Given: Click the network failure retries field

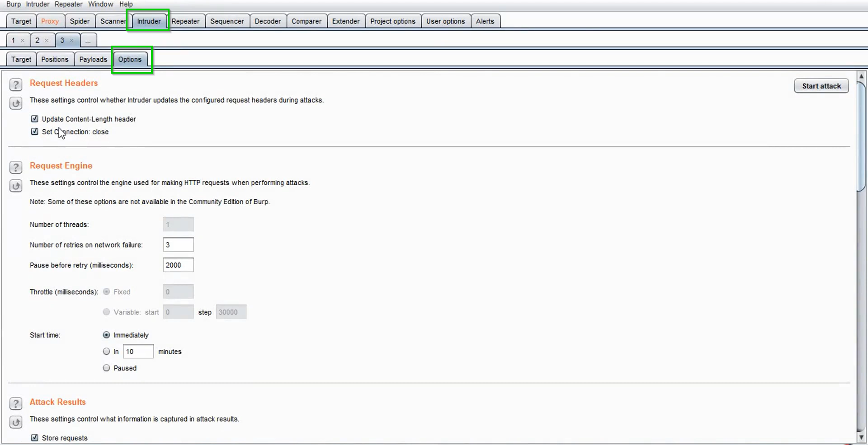Looking at the screenshot, I should 178,244.
